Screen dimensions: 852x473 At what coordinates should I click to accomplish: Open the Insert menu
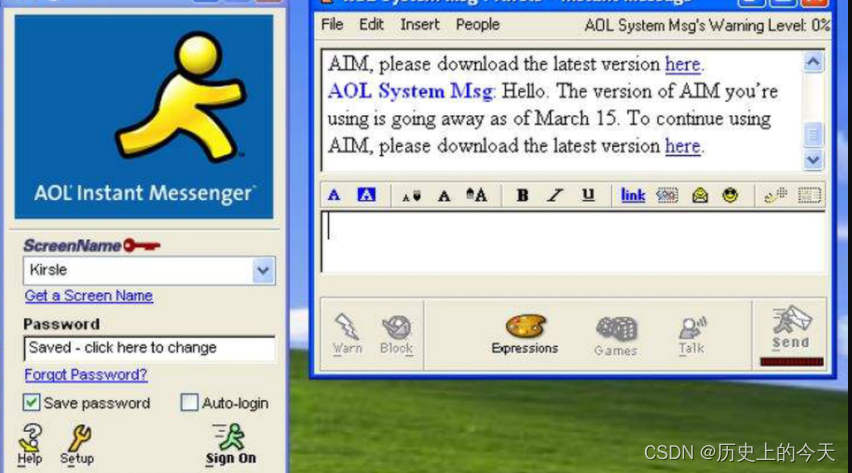419,24
